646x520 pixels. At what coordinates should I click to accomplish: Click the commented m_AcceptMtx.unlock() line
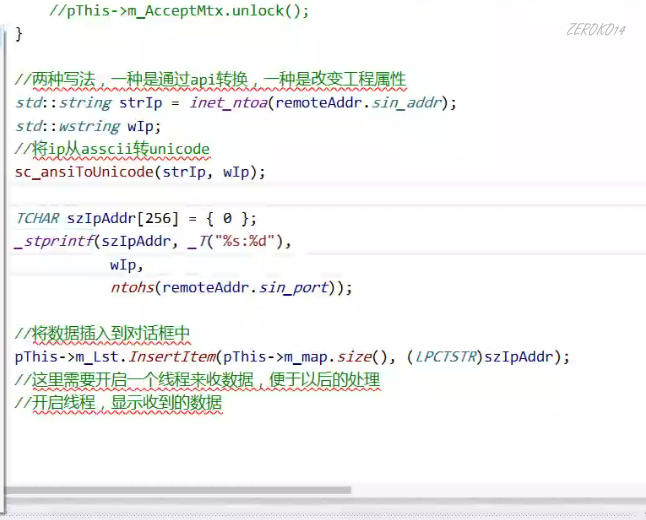179,11
